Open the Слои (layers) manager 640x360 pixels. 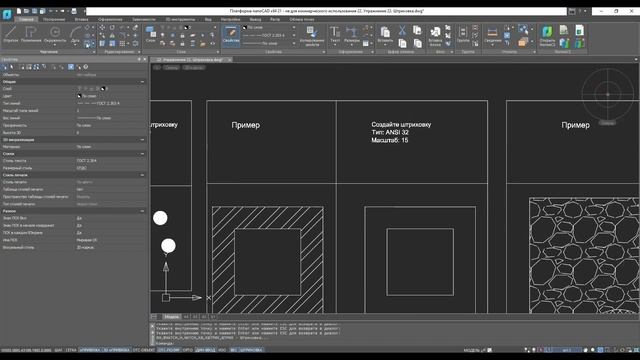(150, 34)
